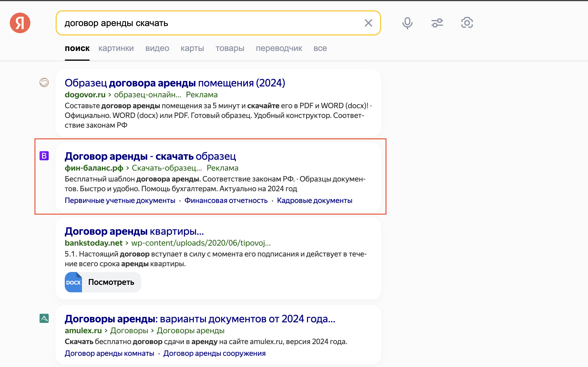Open search settings sliders icon
Image resolution: width=588 pixels, height=367 pixels.
coord(437,23)
